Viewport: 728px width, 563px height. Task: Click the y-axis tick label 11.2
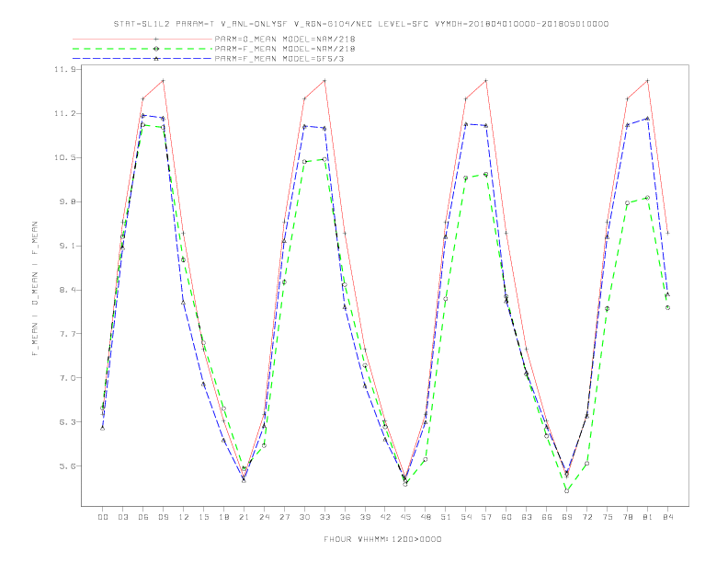64,113
